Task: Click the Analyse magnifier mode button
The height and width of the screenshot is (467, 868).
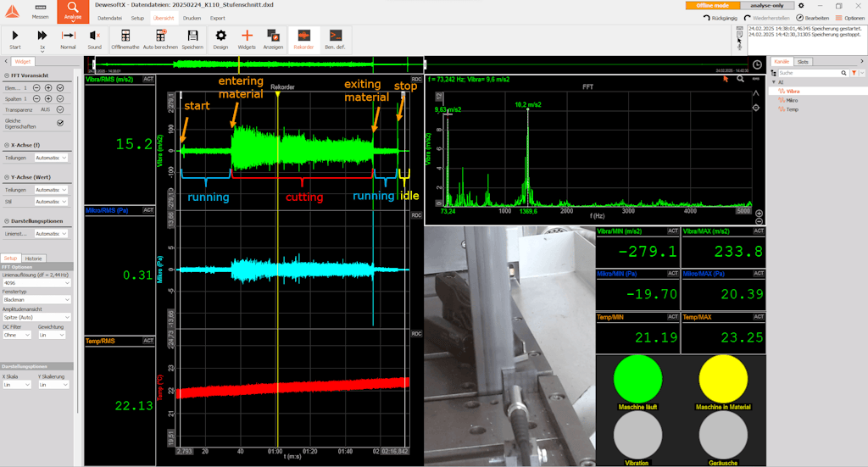Action: click(73, 11)
